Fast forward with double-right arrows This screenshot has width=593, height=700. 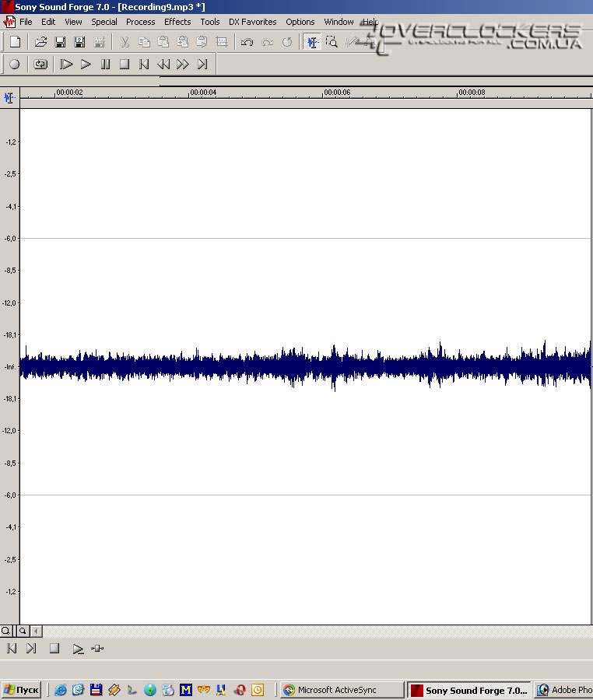pos(183,65)
